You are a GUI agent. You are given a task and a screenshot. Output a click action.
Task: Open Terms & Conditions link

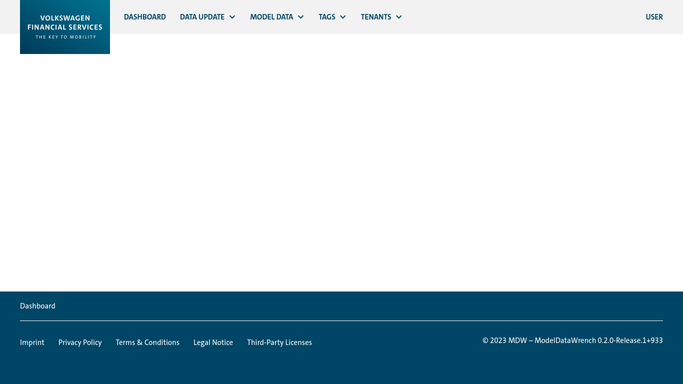point(147,343)
